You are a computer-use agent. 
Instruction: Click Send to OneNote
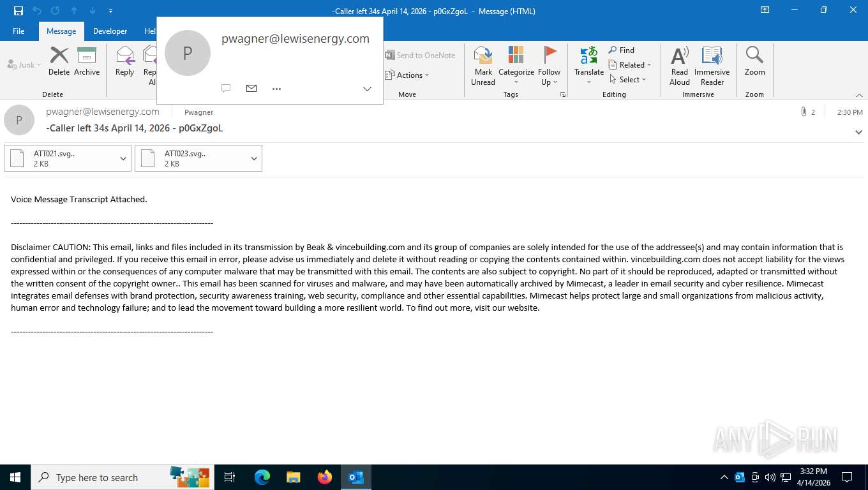[420, 56]
